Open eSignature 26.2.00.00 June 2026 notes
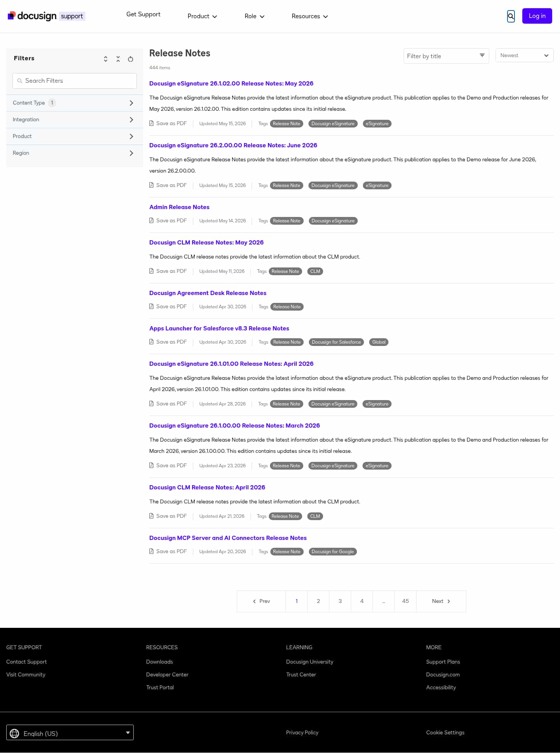560x753 pixels. (x=233, y=145)
